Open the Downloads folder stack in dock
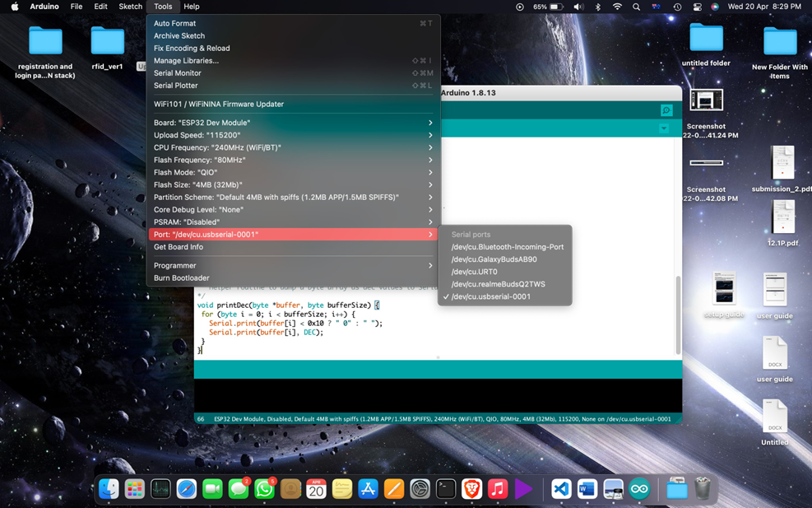 (676, 489)
